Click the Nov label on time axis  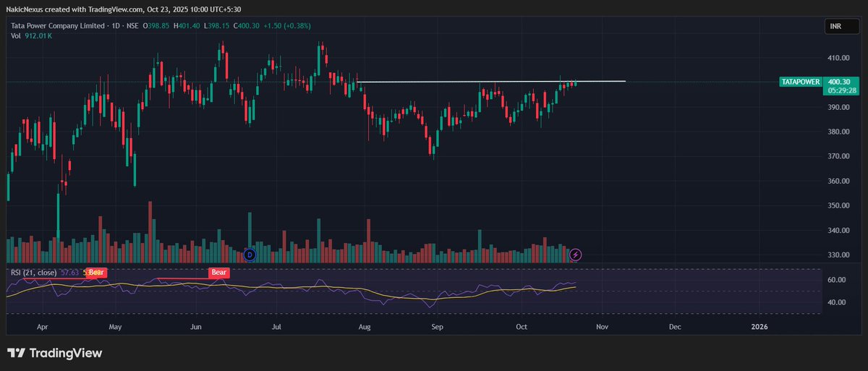pos(601,327)
